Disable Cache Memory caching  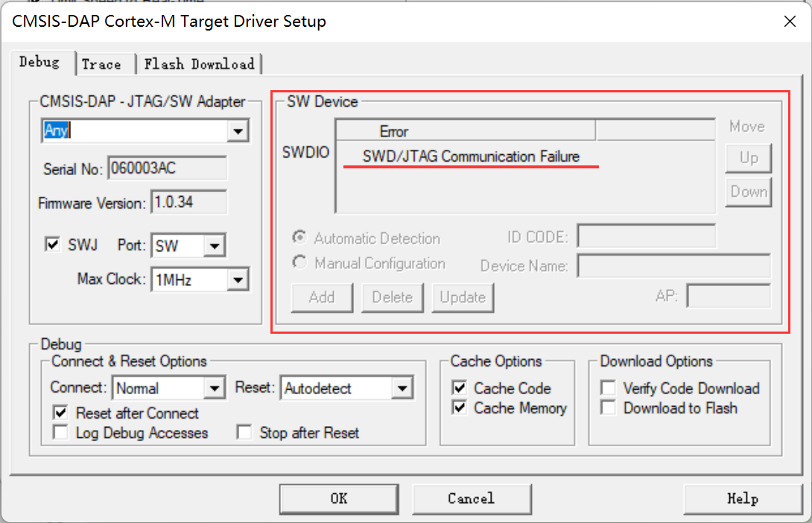point(460,408)
